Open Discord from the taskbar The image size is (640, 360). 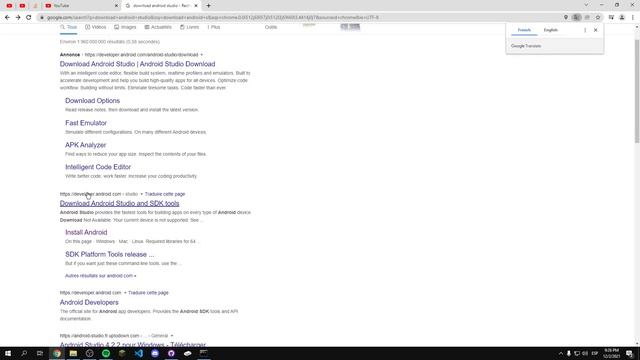coord(155,353)
